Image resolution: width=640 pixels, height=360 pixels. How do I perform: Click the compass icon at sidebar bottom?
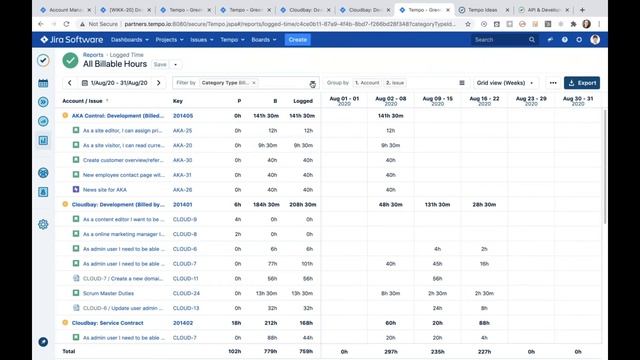[43, 342]
